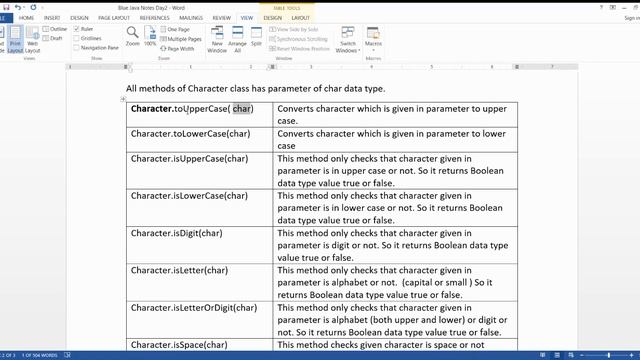Switch to Web Layout view
The width and height of the screenshot is (640, 360).
(32, 39)
